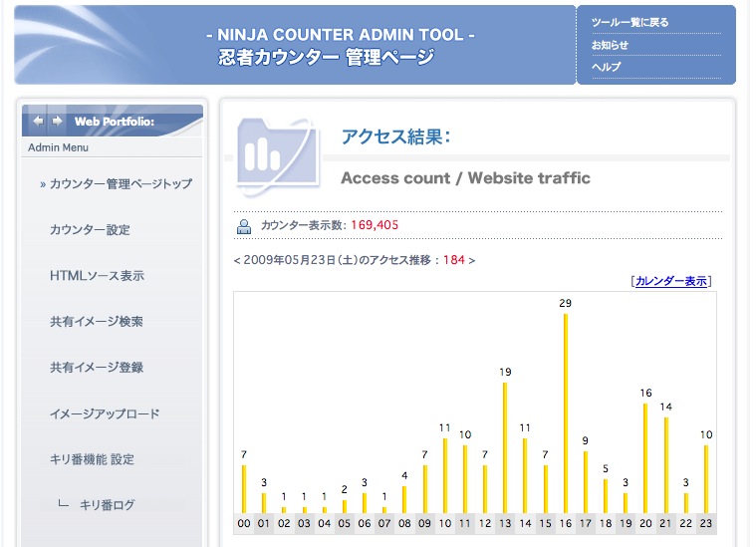Click the Admin Menu label
The image size is (756, 547).
pyautogui.click(x=58, y=147)
